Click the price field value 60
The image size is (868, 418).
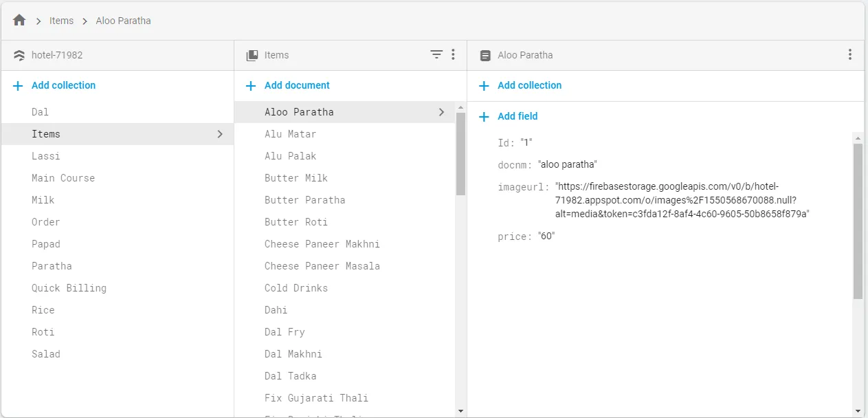point(547,236)
